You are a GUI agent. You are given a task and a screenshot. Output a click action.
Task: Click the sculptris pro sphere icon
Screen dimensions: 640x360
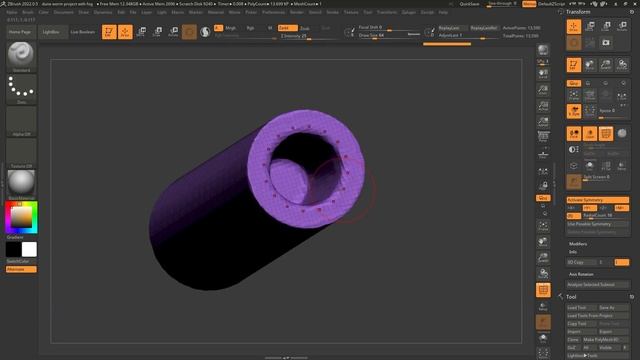pyautogui.click(x=205, y=32)
